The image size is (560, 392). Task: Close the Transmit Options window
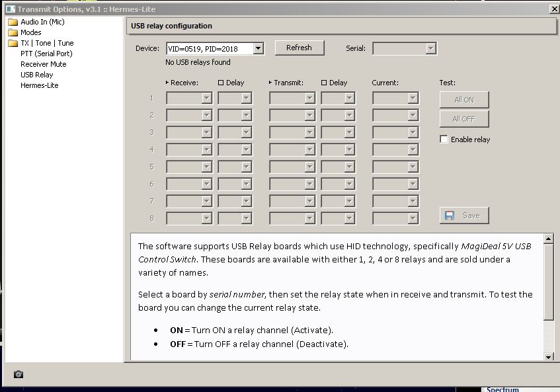tap(553, 9)
